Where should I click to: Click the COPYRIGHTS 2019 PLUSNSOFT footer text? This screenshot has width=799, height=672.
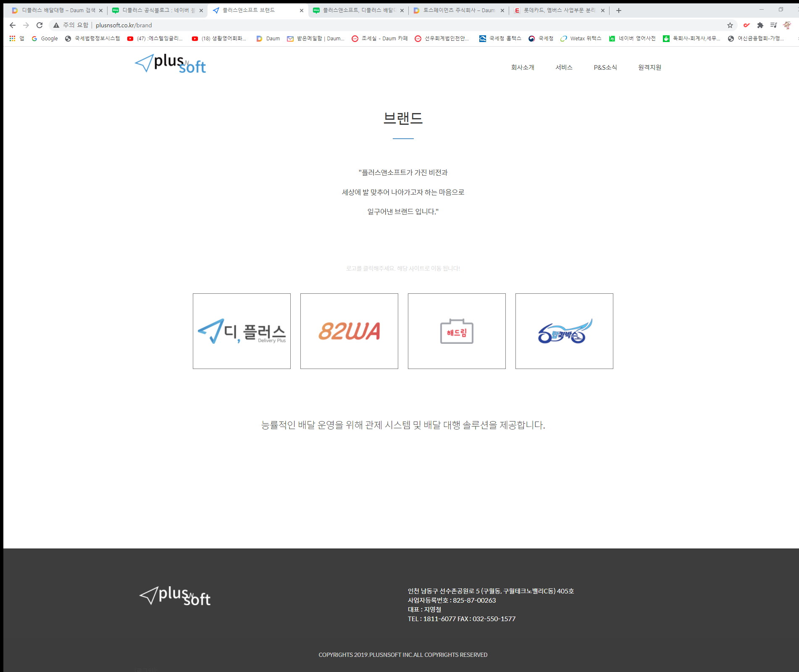click(403, 655)
